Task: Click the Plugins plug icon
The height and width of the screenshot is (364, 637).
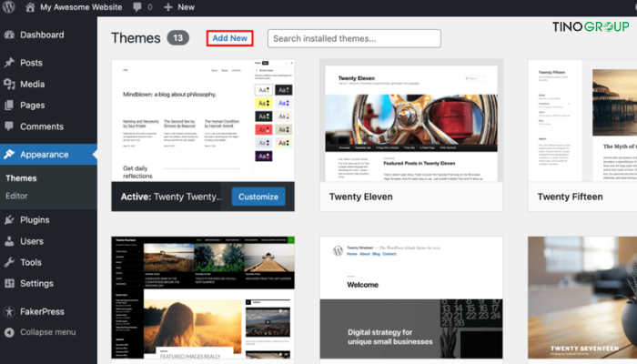Action: pyautogui.click(x=9, y=220)
